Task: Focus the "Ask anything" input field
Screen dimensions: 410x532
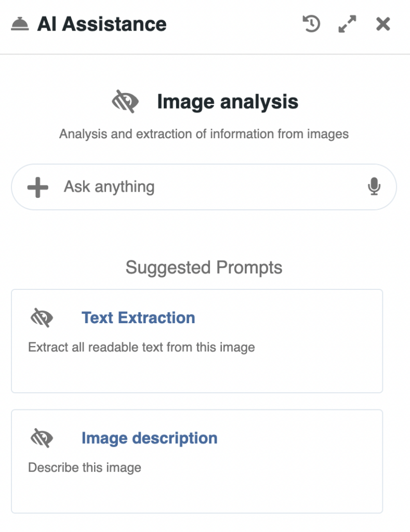Action: pos(208,187)
